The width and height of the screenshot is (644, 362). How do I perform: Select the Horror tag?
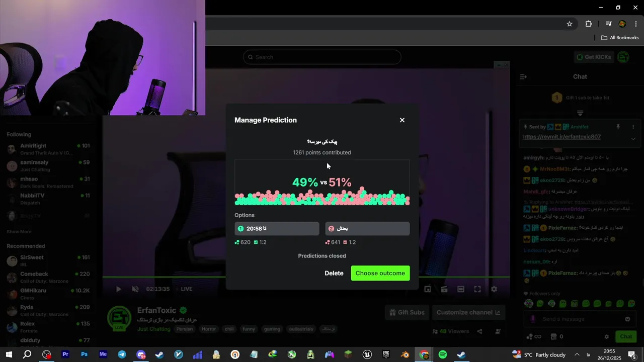209,329
